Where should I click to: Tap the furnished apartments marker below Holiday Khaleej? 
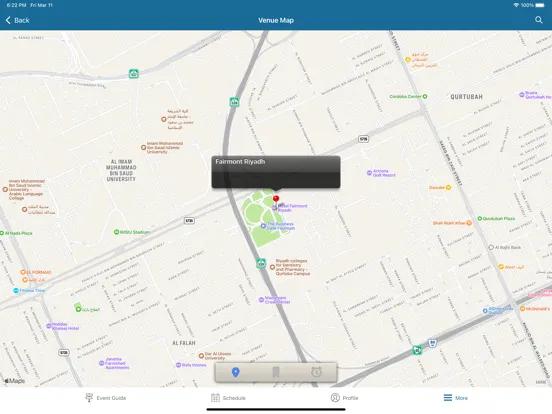(101, 363)
